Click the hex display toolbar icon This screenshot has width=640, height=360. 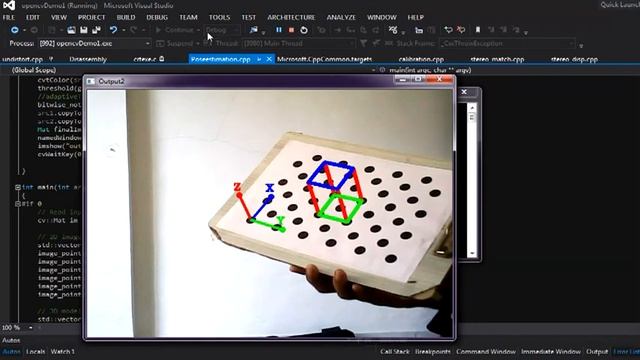393,30
